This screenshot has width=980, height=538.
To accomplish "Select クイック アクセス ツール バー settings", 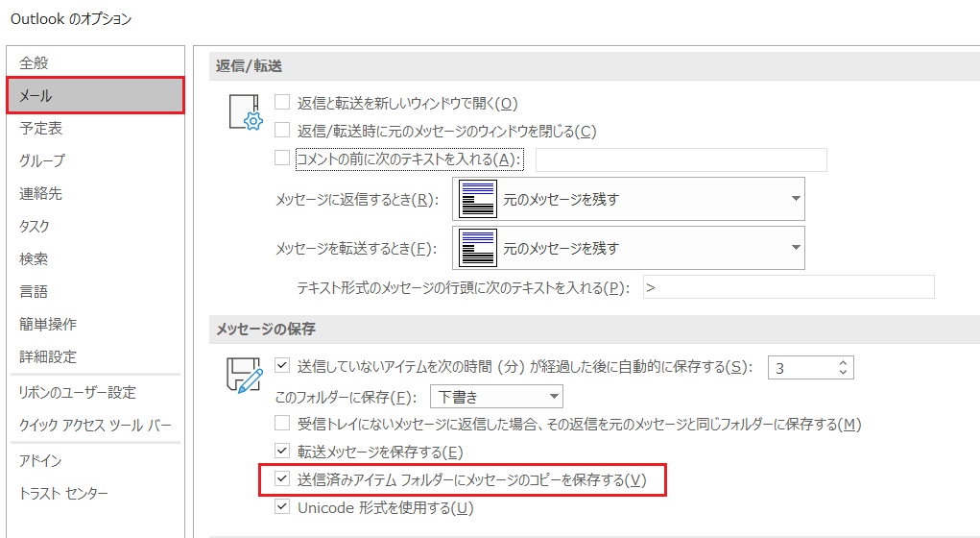I will (x=95, y=425).
